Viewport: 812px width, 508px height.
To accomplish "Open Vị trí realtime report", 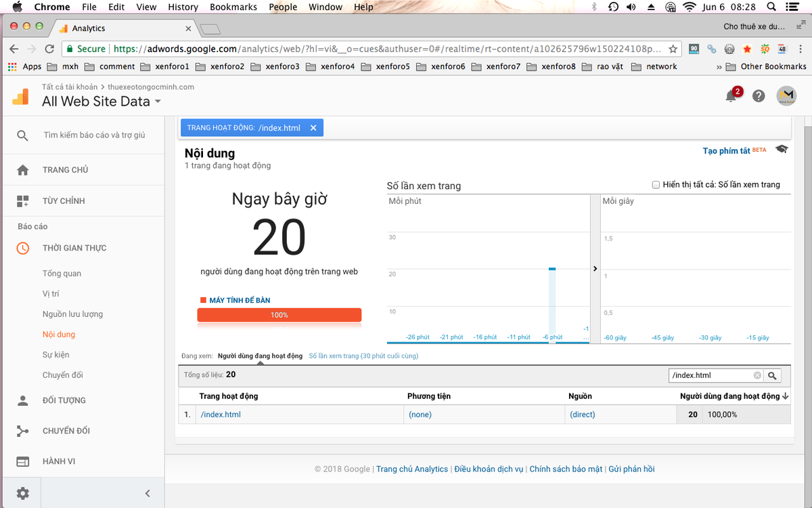I will coord(51,294).
